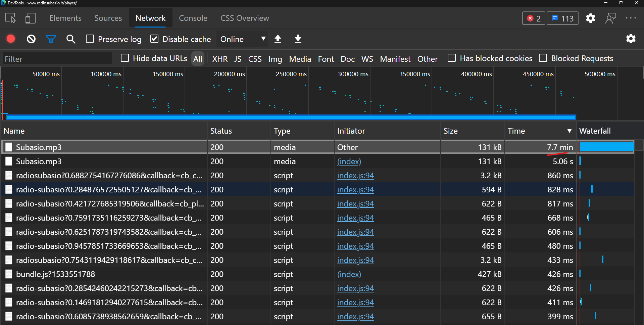Select the bundle.js?1533551788 request

[317, 274]
